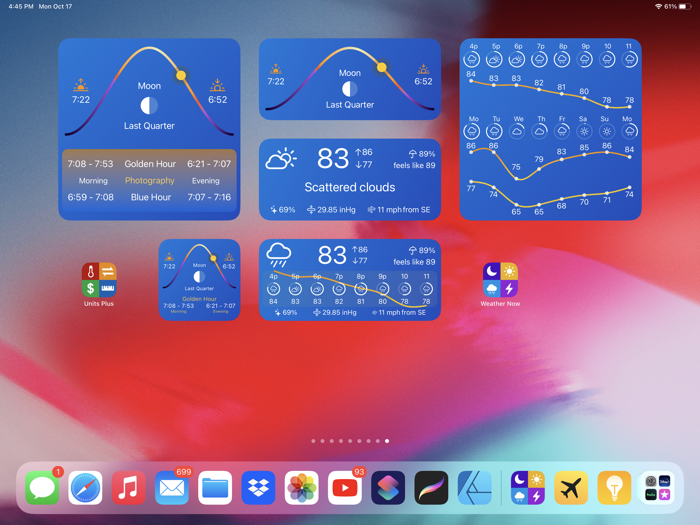The image size is (700, 525).
Task: Tap "29.85 inHg" in Scattered clouds widget
Action: tap(331, 209)
